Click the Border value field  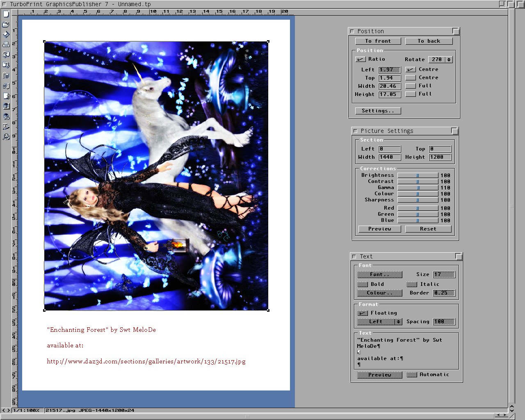[444, 293]
